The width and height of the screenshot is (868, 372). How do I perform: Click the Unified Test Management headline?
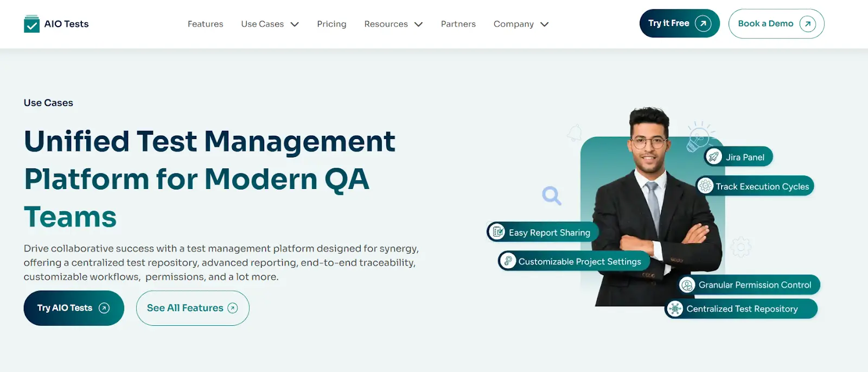click(209, 179)
